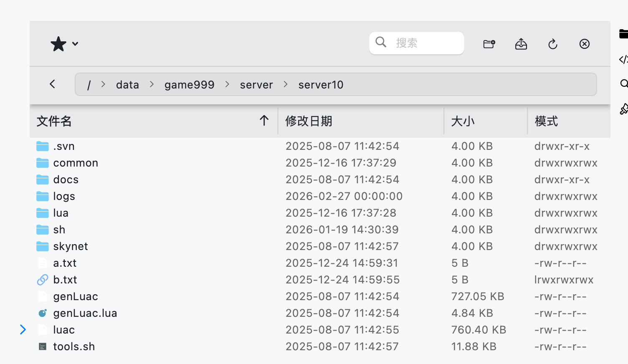The height and width of the screenshot is (364, 628).
Task: Select the tools.sh script file
Action: point(74,346)
